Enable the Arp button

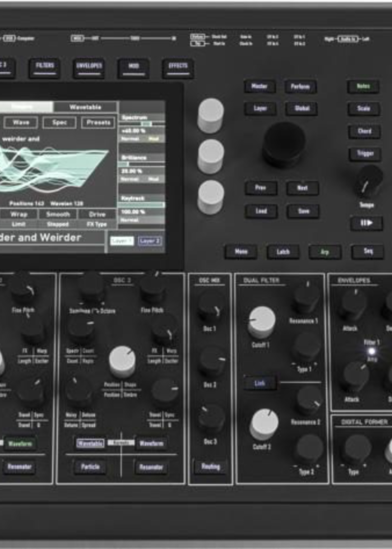point(325,252)
